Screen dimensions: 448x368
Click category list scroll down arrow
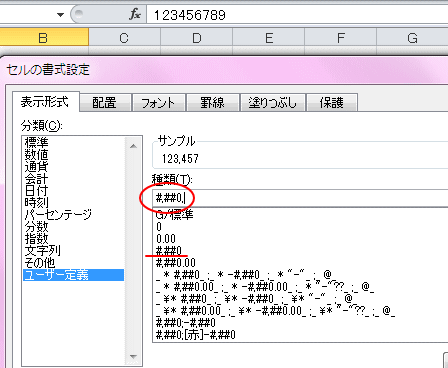point(133,357)
